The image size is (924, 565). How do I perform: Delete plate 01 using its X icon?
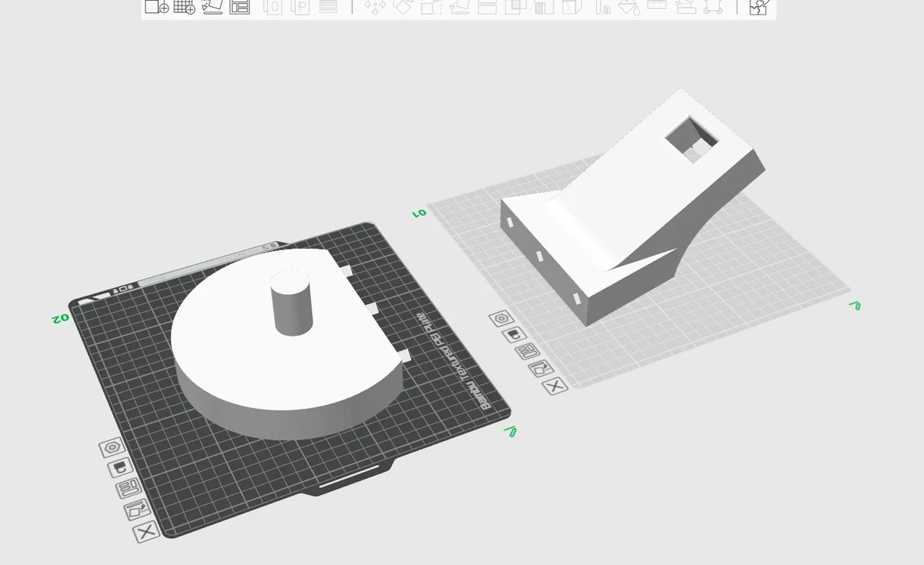pyautogui.click(x=554, y=386)
